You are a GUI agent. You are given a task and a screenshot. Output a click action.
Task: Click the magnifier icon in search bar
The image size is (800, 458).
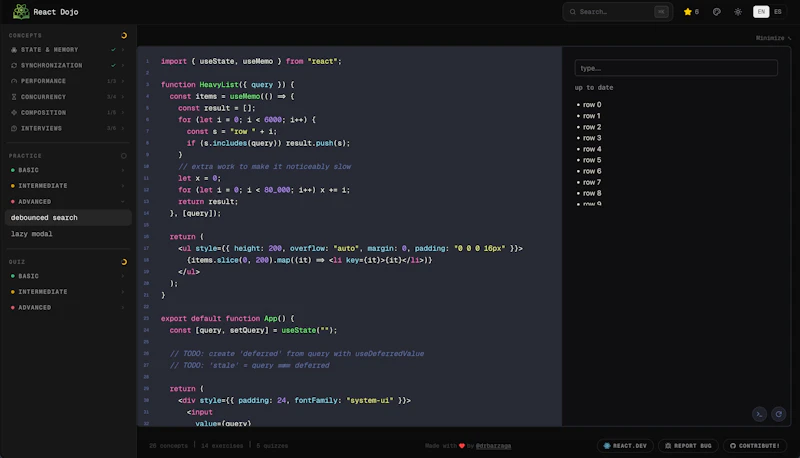572,12
